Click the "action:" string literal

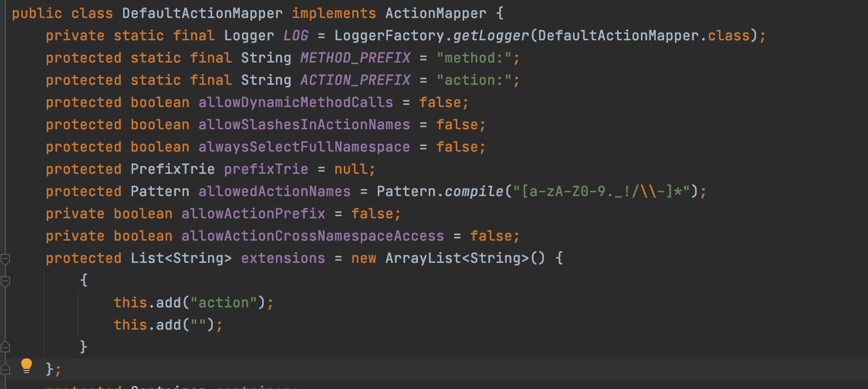pyautogui.click(x=474, y=80)
